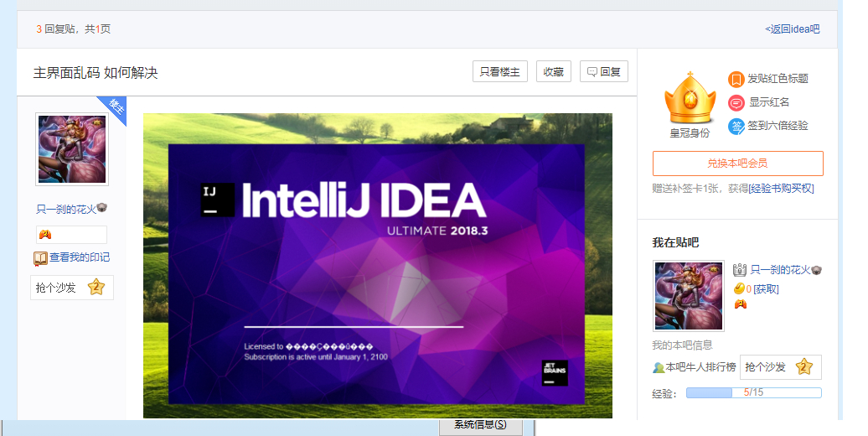The image size is (868, 436).
Task: Click the 签到六倍经验 label text
Action: [778, 126]
